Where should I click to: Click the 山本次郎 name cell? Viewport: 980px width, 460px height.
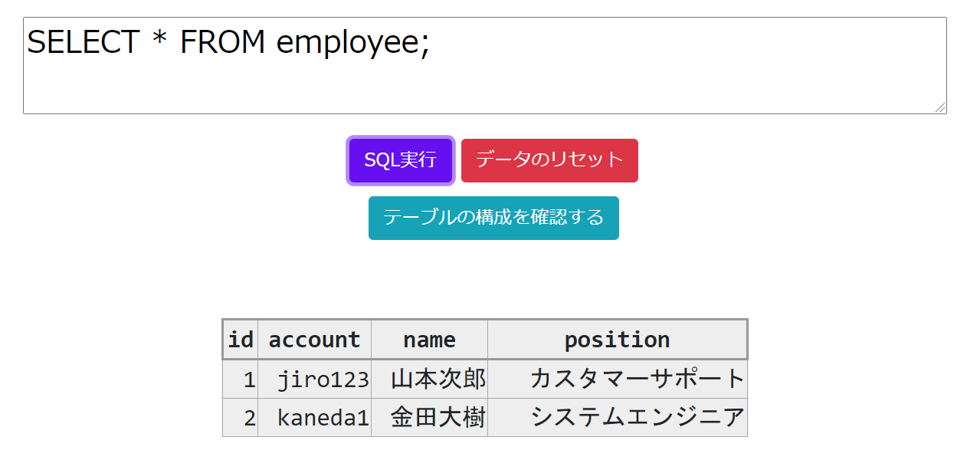tap(429, 379)
